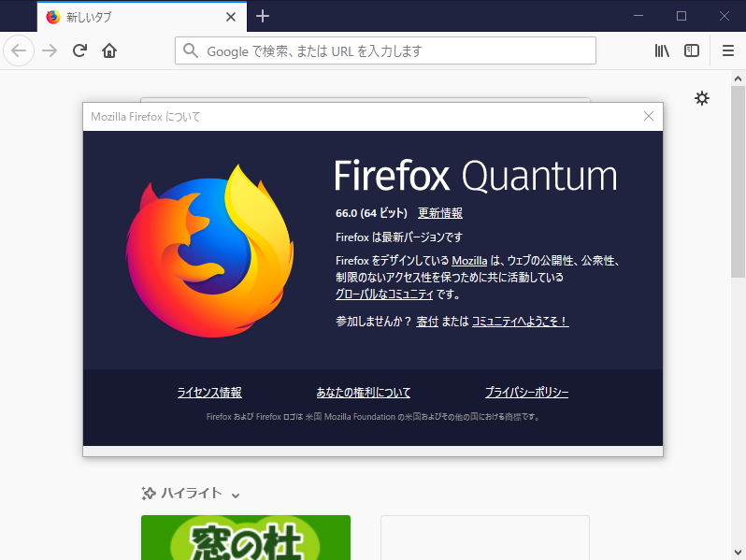
Task: Open the コミュニティへようこそ！ link
Action: point(520,322)
